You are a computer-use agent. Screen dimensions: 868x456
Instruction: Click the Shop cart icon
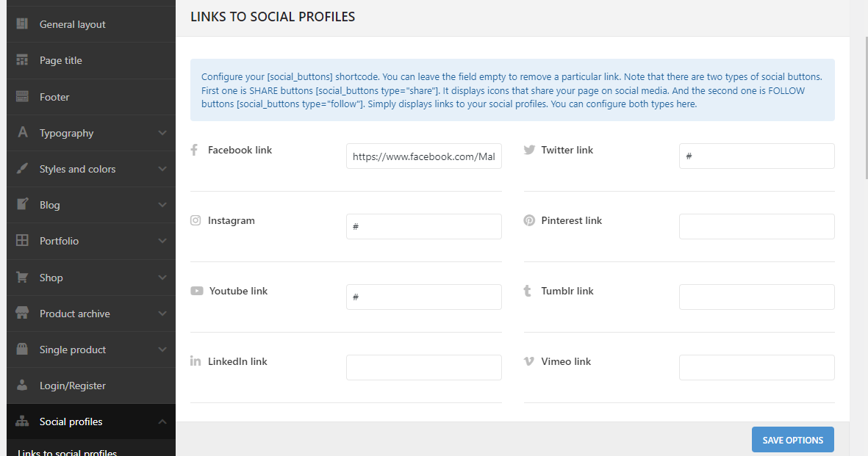click(22, 278)
